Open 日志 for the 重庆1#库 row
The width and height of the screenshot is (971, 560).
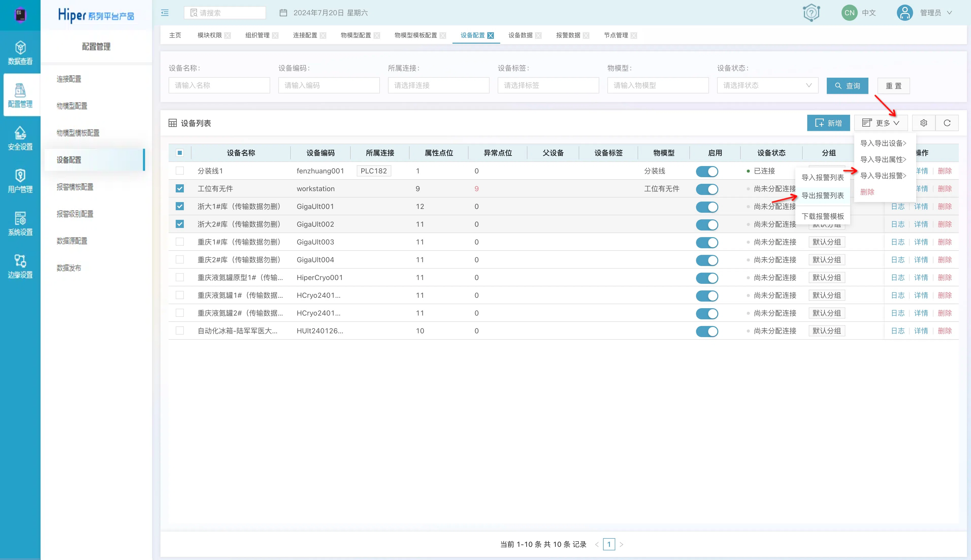tap(898, 242)
